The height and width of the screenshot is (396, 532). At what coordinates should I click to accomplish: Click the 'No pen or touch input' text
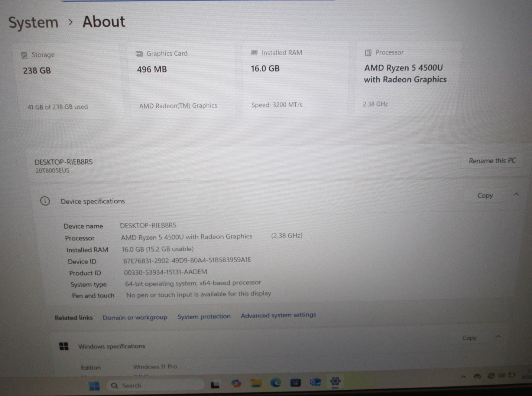199,294
